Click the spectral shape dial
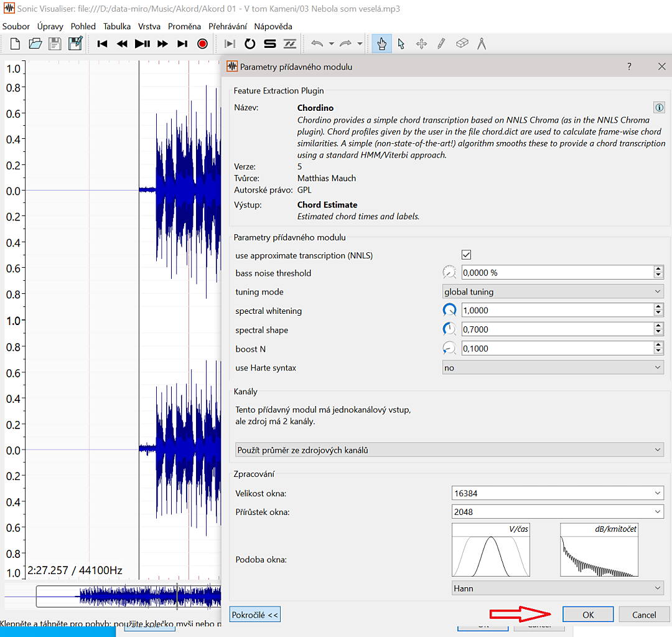The image size is (672, 637). coord(449,329)
